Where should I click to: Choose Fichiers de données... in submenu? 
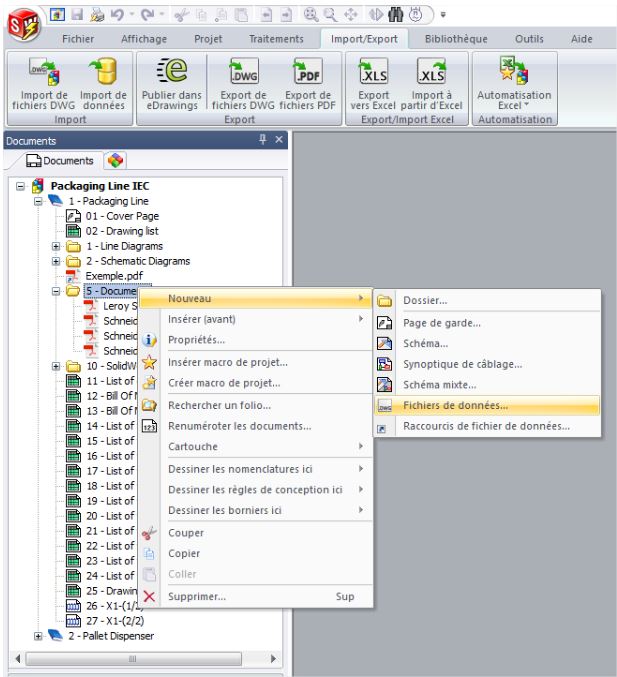pos(487,406)
